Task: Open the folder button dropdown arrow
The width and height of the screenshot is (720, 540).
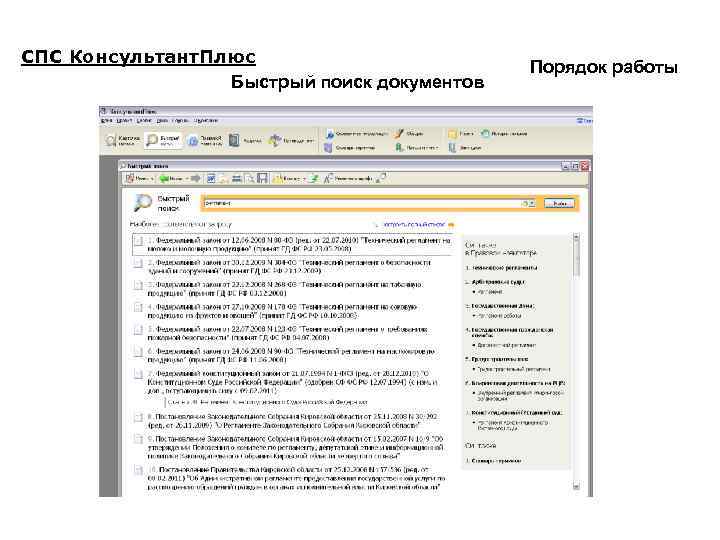Action: click(x=304, y=179)
